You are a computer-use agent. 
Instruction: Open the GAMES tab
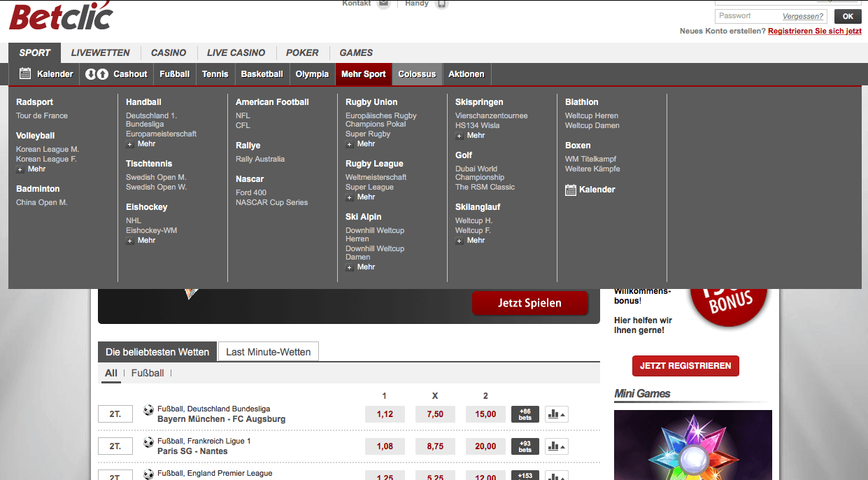click(356, 52)
